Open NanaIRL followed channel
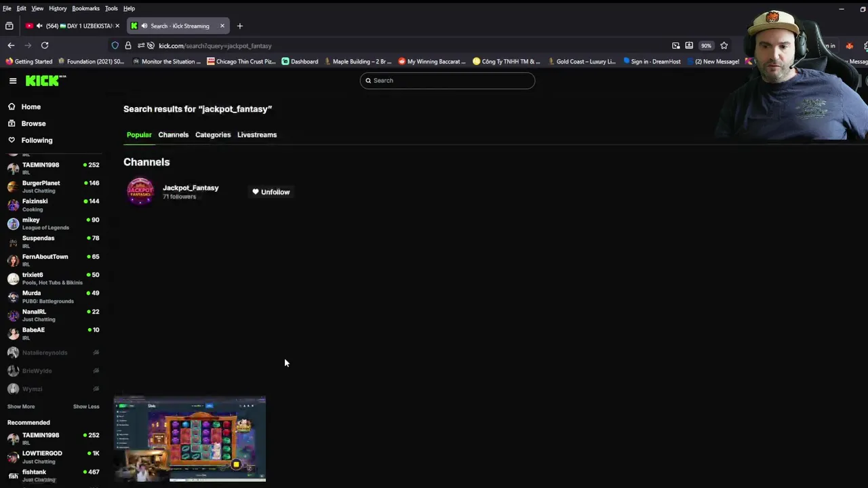The width and height of the screenshot is (868, 488). [x=54, y=314]
